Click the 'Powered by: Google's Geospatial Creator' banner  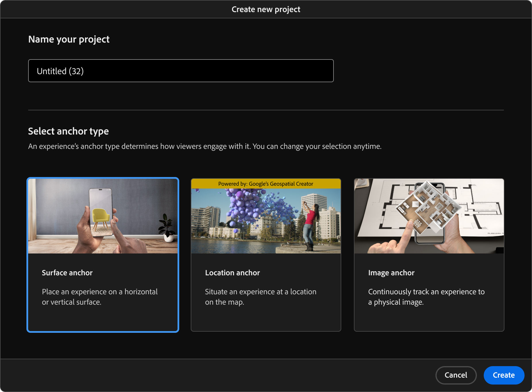coord(266,184)
